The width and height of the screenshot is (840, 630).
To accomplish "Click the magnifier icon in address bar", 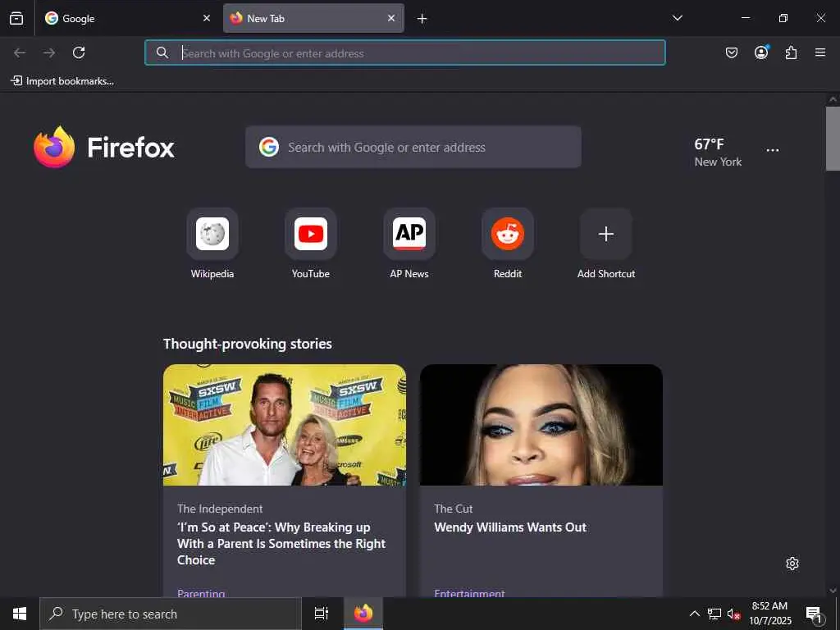I will pyautogui.click(x=162, y=52).
